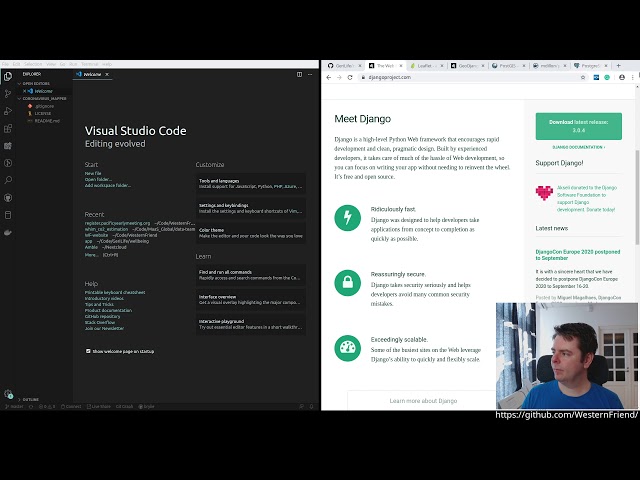
Task: Open the Interactive playground card
Action: [251, 324]
